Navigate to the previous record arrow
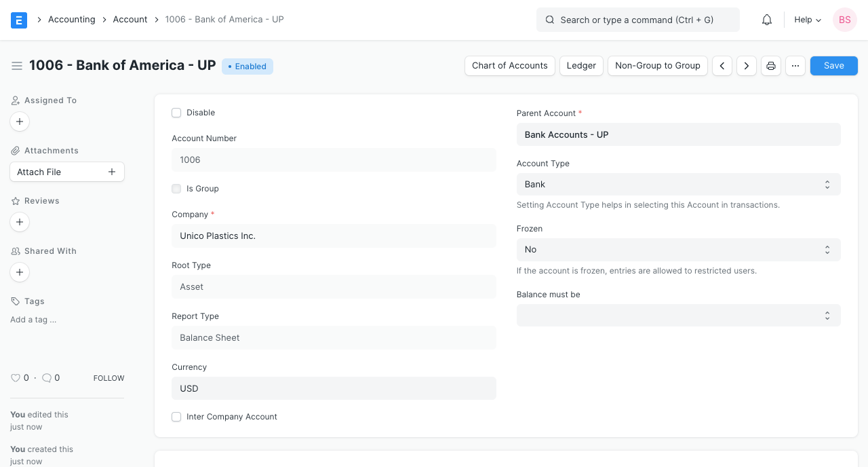The image size is (868, 467). coord(722,65)
